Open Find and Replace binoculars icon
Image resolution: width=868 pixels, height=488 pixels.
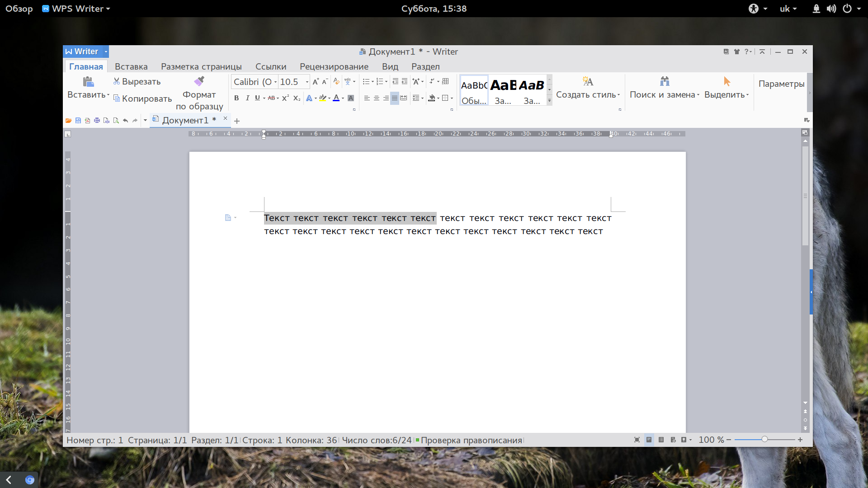point(664,81)
